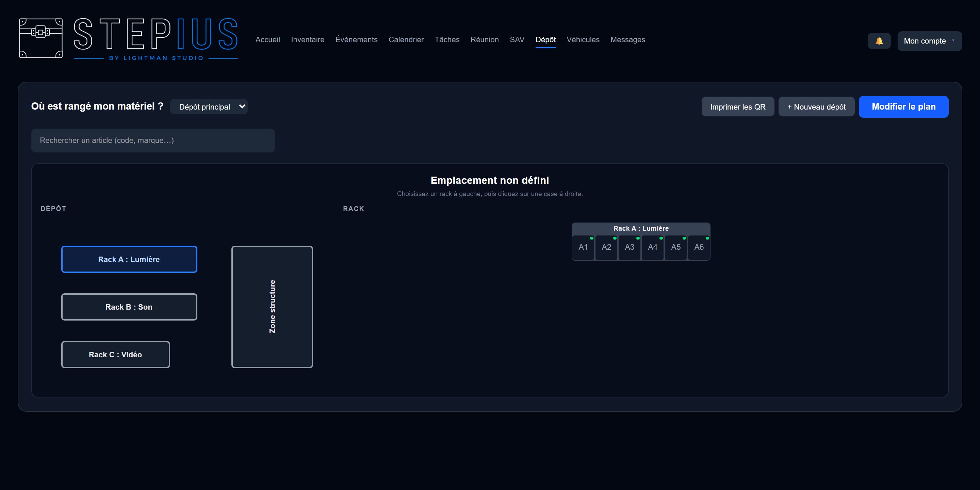The width and height of the screenshot is (980, 490).
Task: Create a new depot with + Nouveau dépôt
Action: 816,107
